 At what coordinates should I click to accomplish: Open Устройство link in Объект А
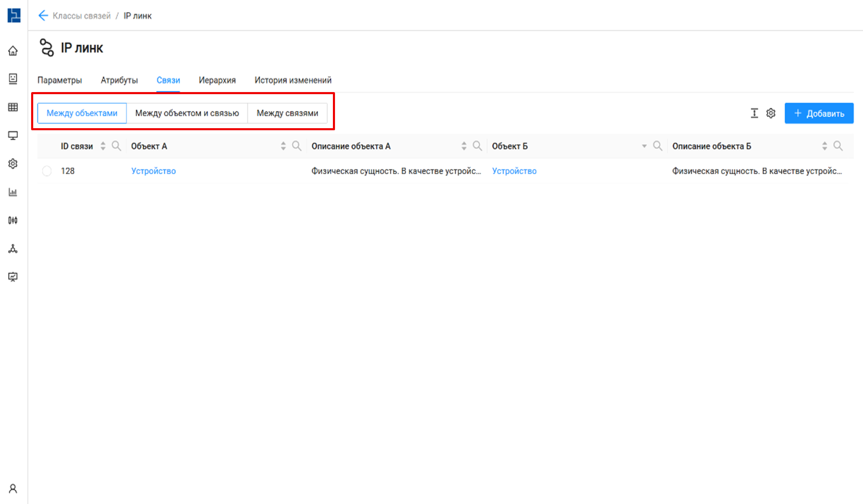pyautogui.click(x=153, y=171)
